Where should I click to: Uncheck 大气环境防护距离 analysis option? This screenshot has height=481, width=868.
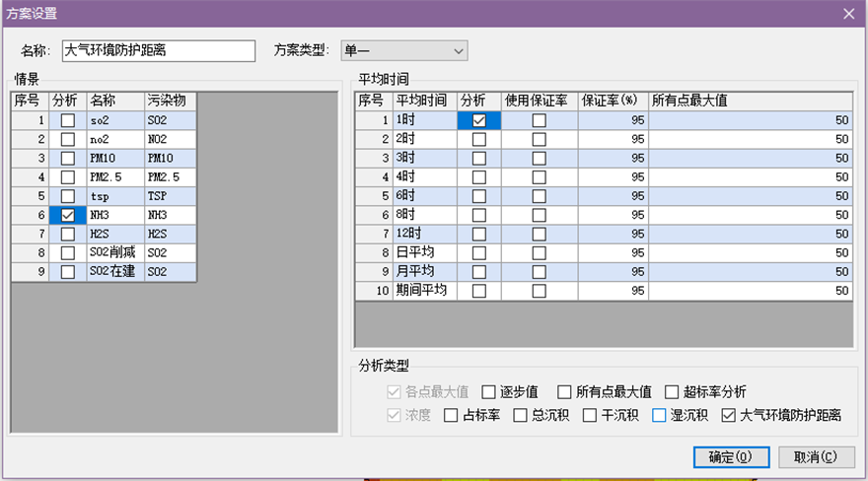click(x=730, y=415)
